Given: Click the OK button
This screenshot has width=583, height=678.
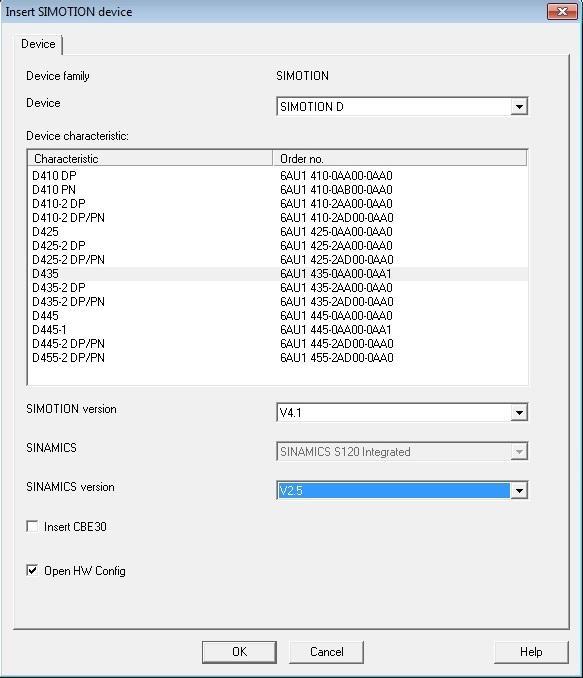Looking at the screenshot, I should click(239, 652).
